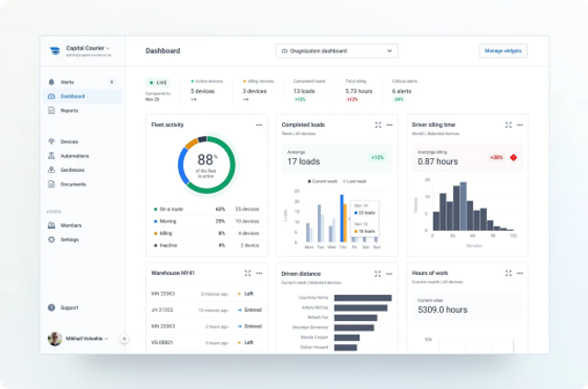Click the Reports document icon
This screenshot has height=389, width=588.
[x=51, y=110]
